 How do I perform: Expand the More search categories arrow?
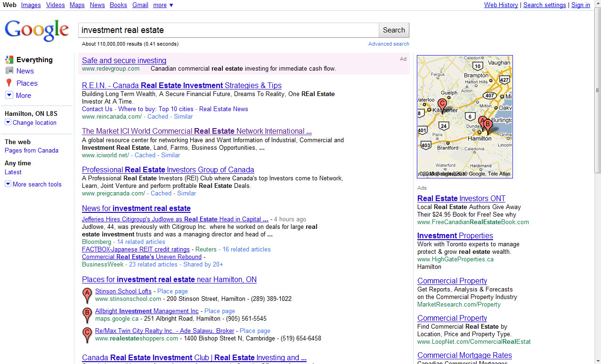coord(9,95)
